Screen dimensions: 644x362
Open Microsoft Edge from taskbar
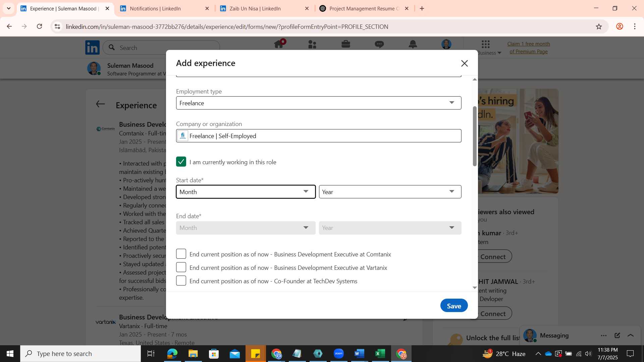[x=172, y=354]
